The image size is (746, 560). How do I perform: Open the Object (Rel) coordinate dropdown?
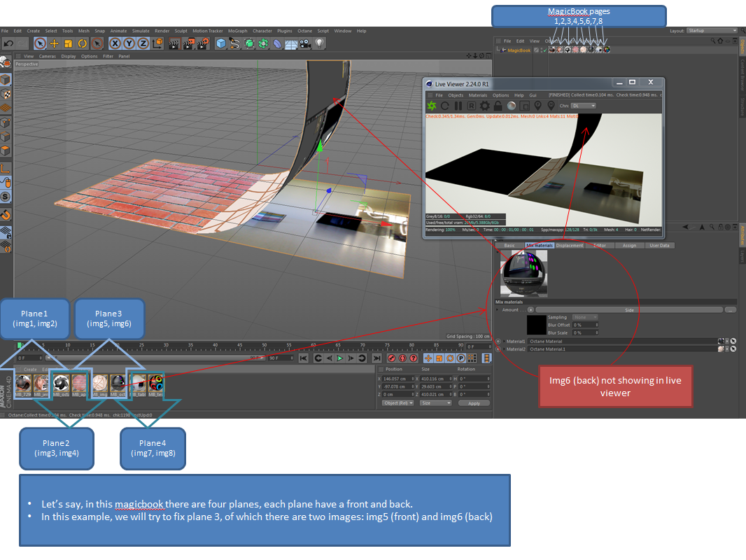397,403
